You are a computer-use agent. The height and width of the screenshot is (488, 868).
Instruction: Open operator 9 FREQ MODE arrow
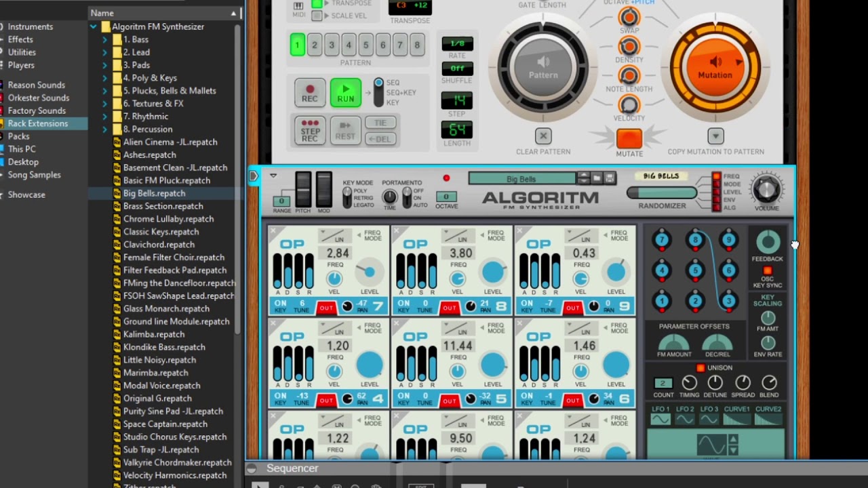coord(604,235)
